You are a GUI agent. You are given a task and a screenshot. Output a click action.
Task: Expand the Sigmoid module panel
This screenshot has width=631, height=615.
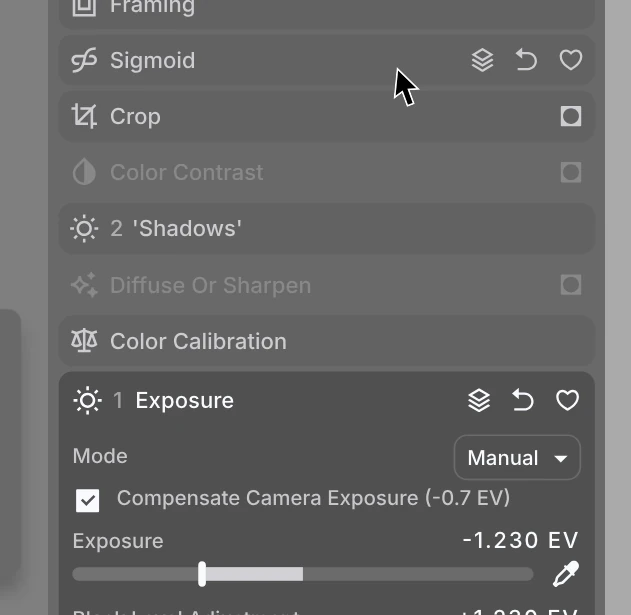326,60
